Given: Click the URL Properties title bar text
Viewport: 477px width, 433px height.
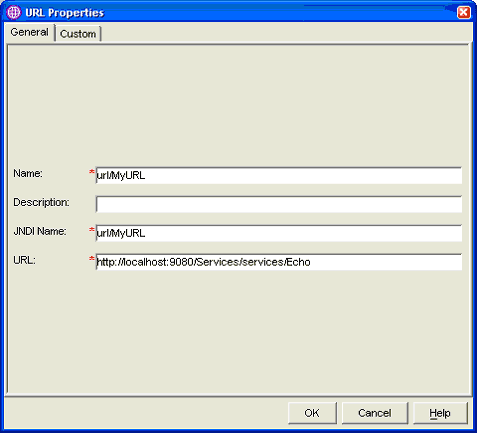Looking at the screenshot, I should [x=65, y=13].
